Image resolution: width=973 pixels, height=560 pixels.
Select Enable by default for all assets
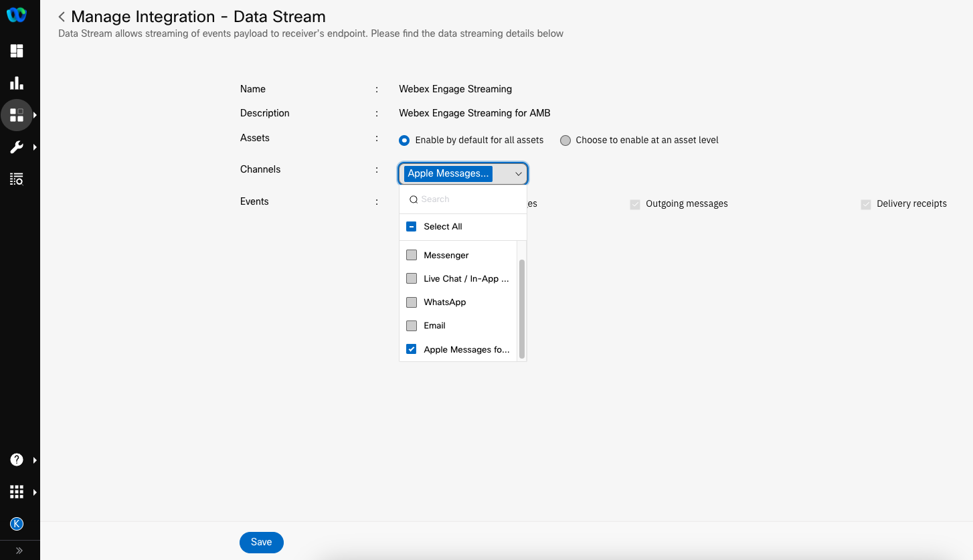404,141
